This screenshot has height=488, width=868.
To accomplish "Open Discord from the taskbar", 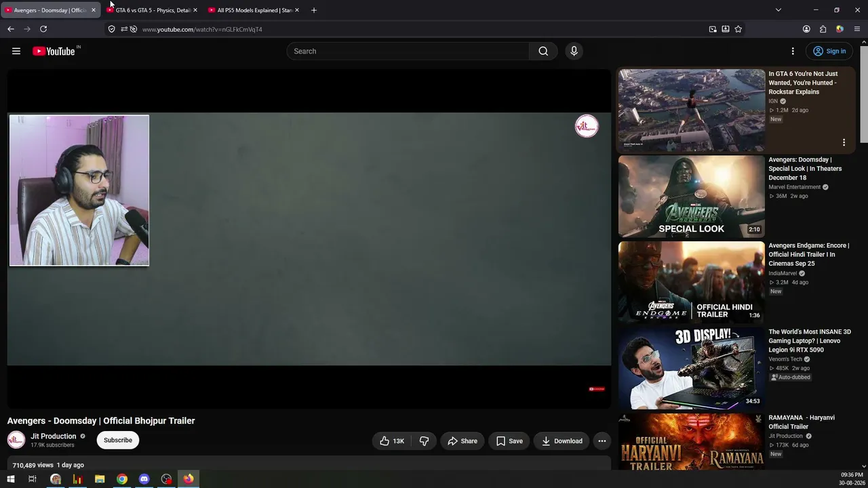I will click(x=144, y=479).
